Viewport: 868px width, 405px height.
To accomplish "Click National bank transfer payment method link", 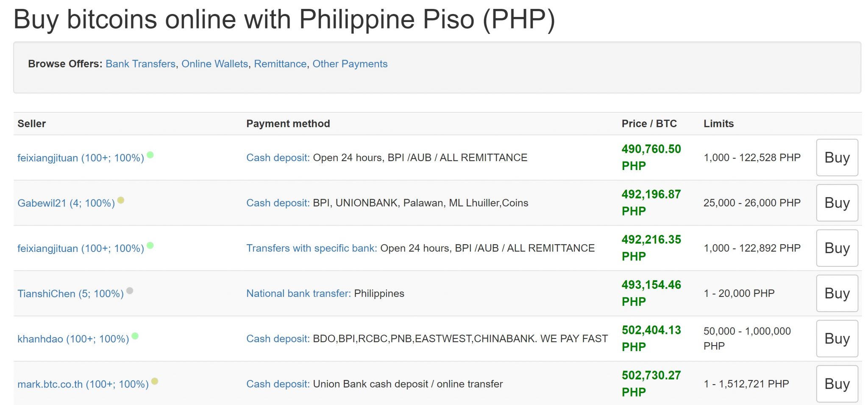I will tap(298, 293).
